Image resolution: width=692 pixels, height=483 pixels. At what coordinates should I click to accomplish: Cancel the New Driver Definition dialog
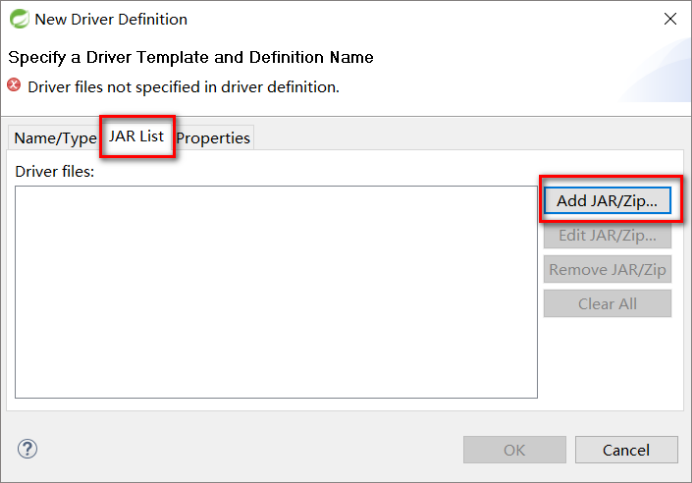(626, 450)
